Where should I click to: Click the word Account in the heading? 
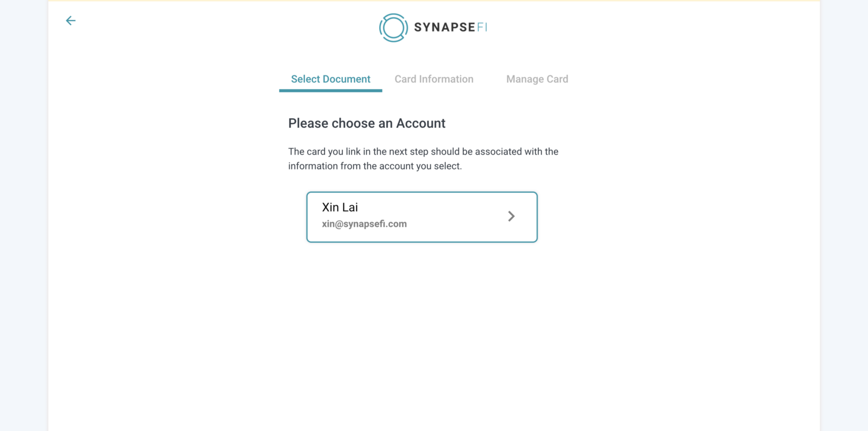(420, 124)
